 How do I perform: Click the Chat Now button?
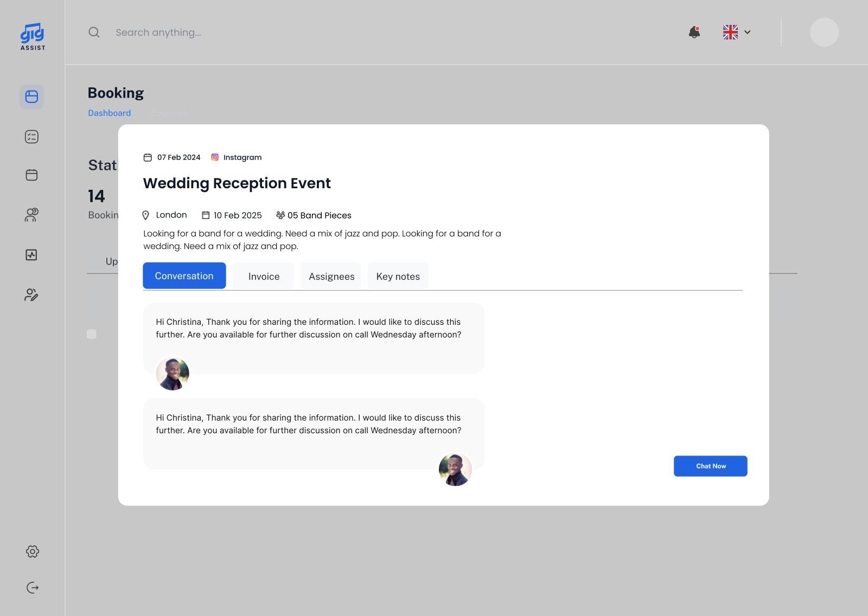711,466
